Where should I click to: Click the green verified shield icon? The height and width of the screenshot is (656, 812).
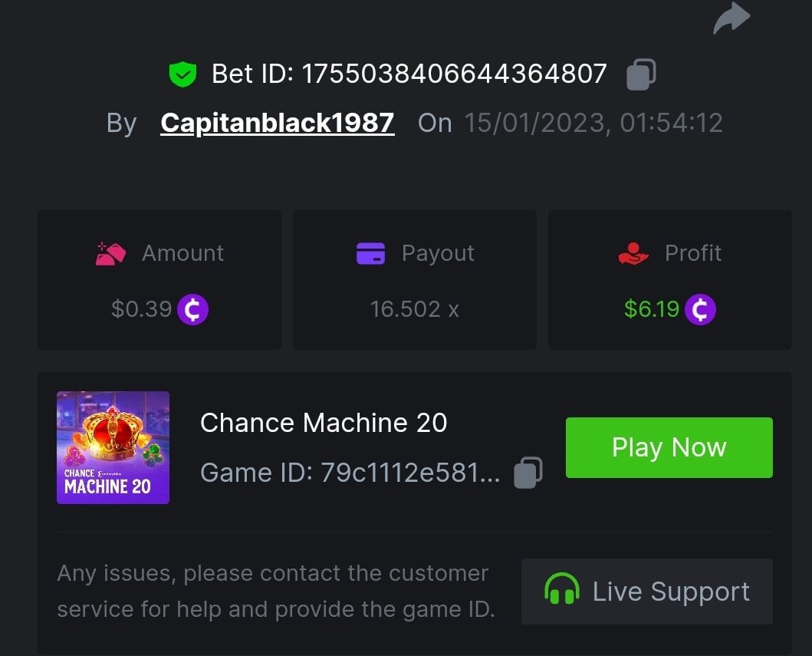point(182,74)
